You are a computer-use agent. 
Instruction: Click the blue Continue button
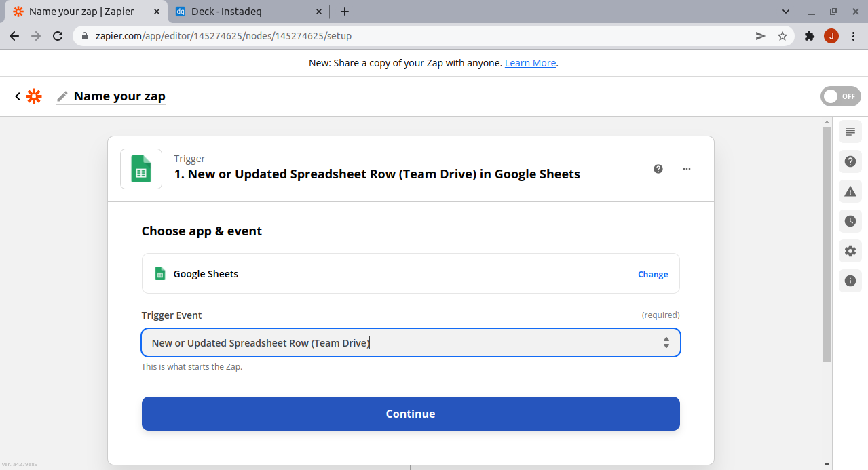pyautogui.click(x=411, y=414)
